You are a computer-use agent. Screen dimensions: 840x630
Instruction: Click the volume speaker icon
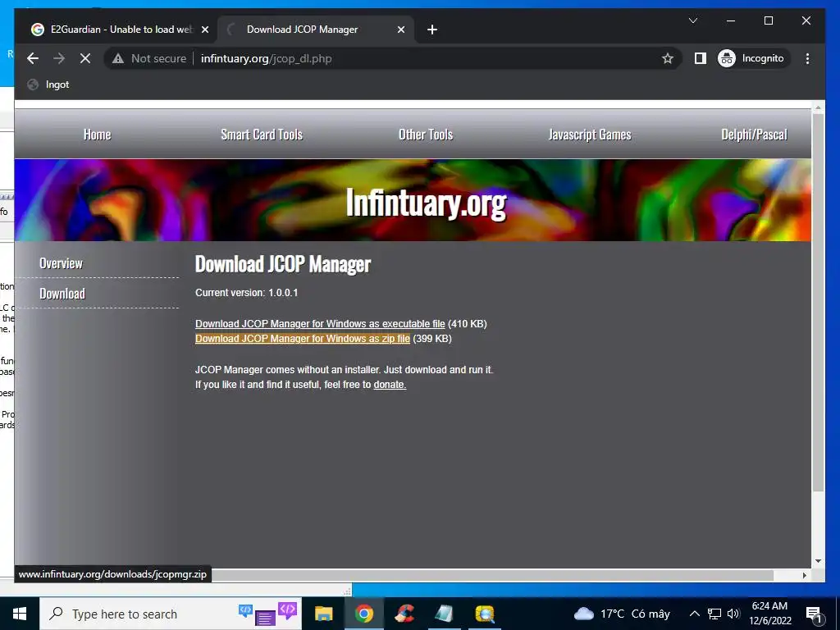pyautogui.click(x=733, y=614)
